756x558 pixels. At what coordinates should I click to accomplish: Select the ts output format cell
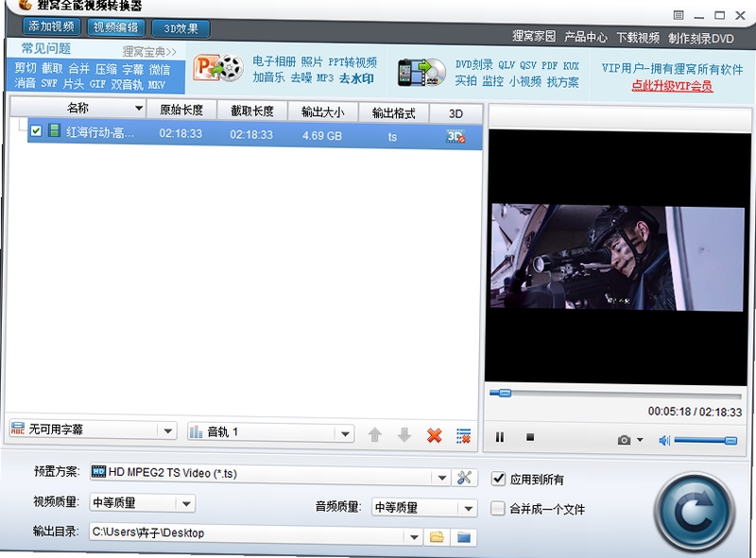pos(392,137)
